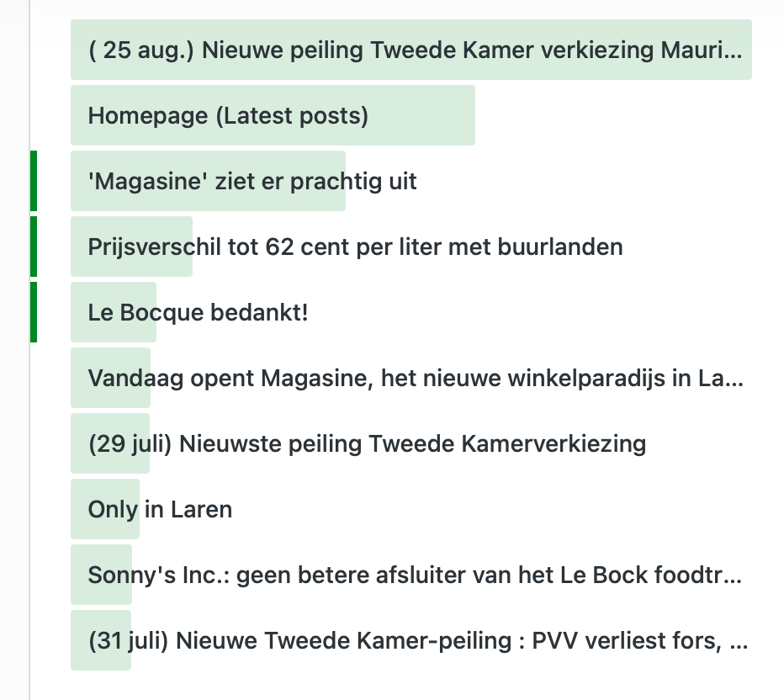Open the (29 juli) Nieuwste peiling post
784x700 pixels.
[x=367, y=443]
